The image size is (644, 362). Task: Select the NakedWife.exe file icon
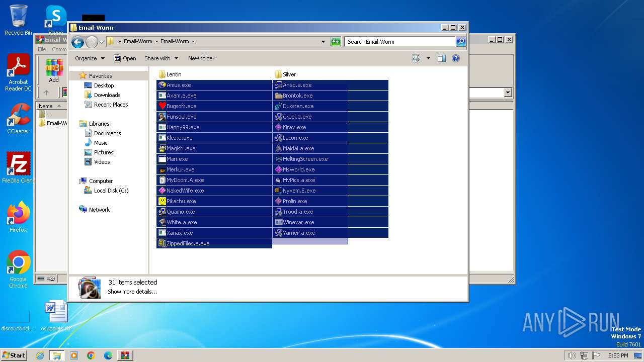coord(162,191)
